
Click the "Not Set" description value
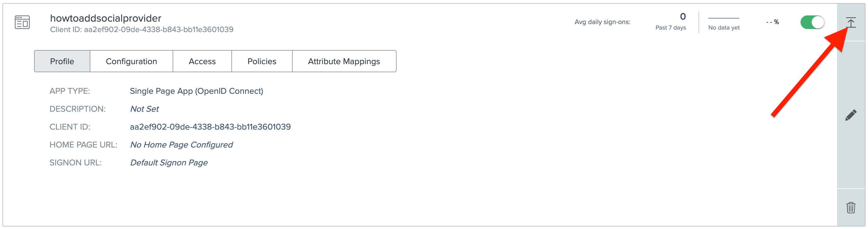click(x=144, y=109)
